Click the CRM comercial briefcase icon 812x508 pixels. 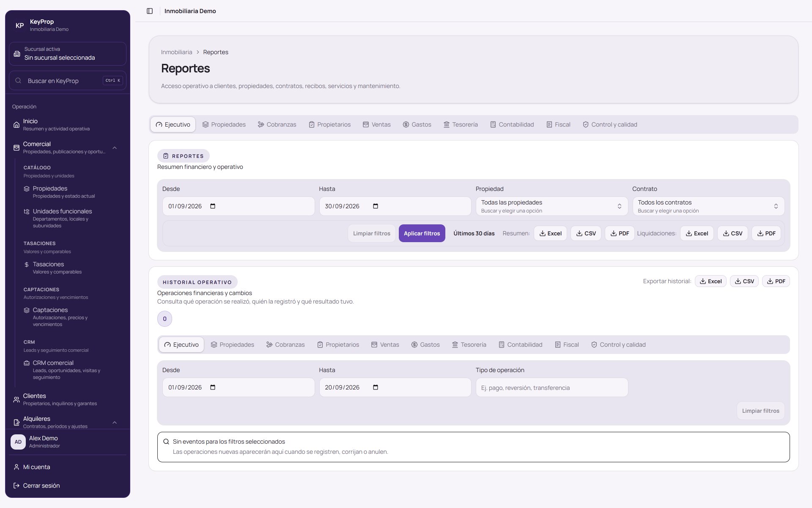27,363
